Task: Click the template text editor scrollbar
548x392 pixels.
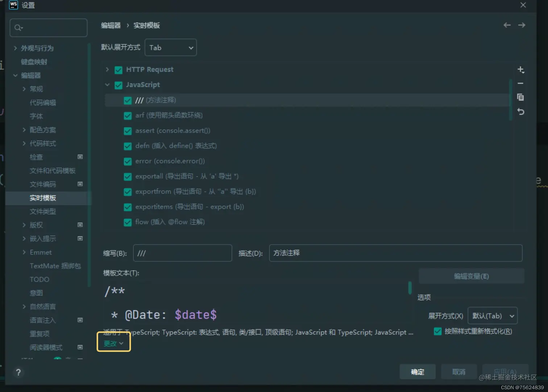Action: (x=410, y=288)
